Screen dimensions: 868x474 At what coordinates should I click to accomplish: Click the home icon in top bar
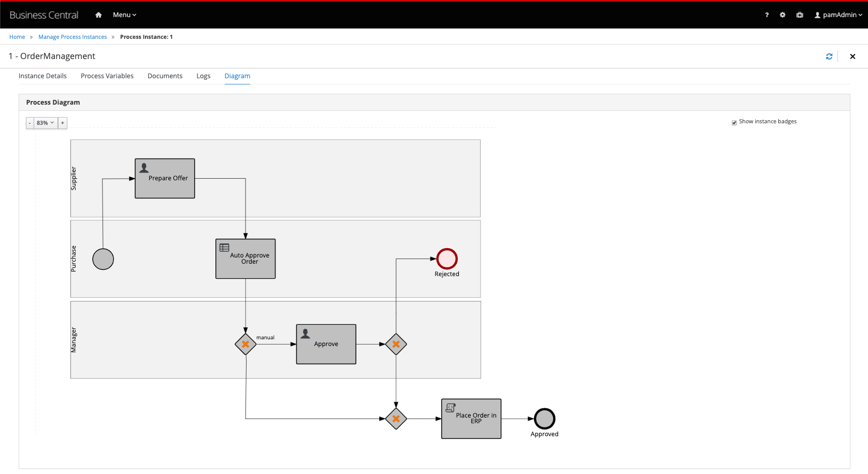click(98, 15)
